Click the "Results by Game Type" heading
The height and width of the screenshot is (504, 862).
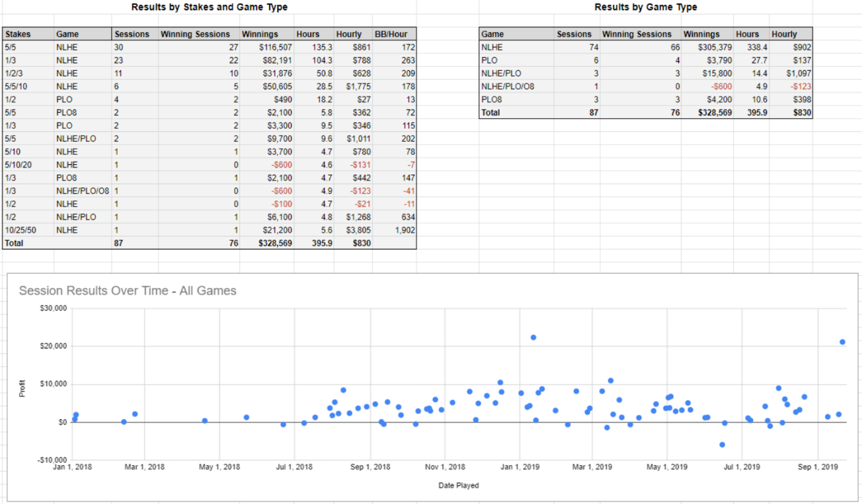[645, 7]
